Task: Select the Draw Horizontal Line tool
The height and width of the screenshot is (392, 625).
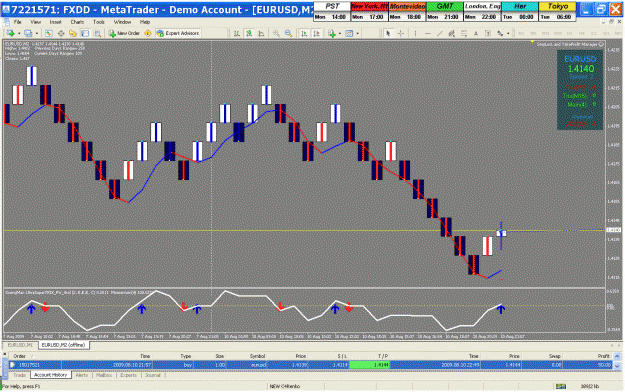Action: [428, 33]
